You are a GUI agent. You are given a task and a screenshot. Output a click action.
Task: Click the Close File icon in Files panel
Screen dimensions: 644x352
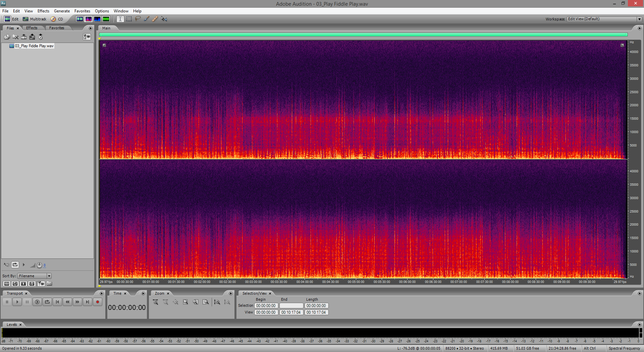click(x=15, y=37)
